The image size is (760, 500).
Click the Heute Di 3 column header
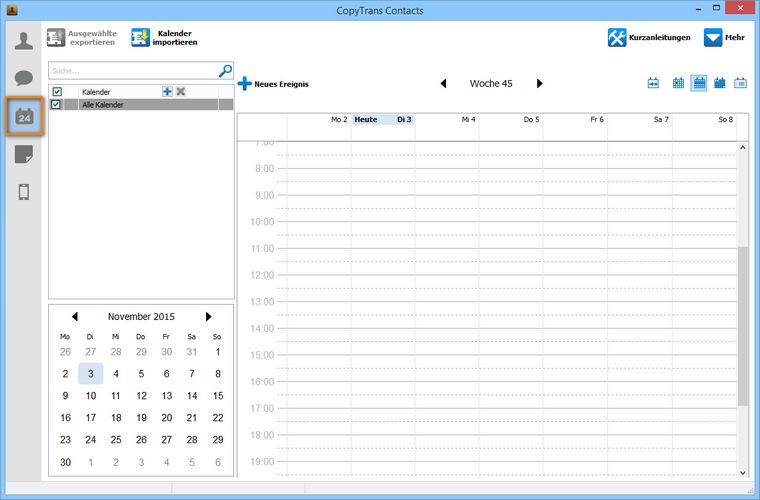pos(383,120)
